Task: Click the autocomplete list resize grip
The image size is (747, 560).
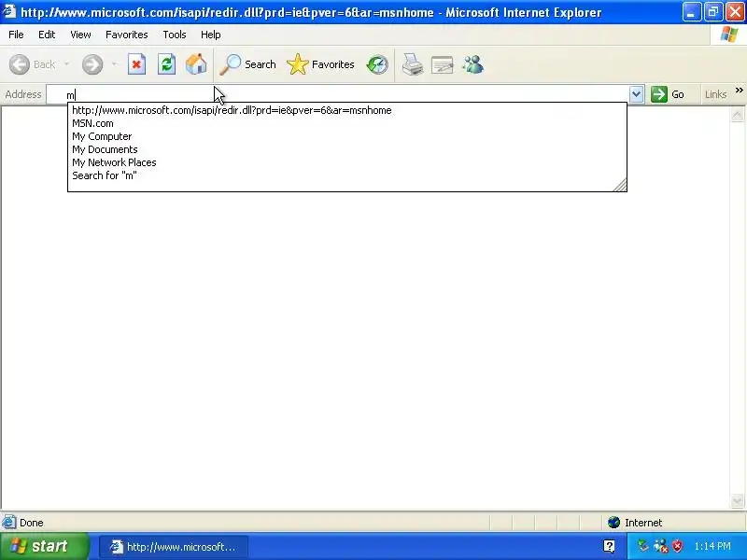Action: 620,185
